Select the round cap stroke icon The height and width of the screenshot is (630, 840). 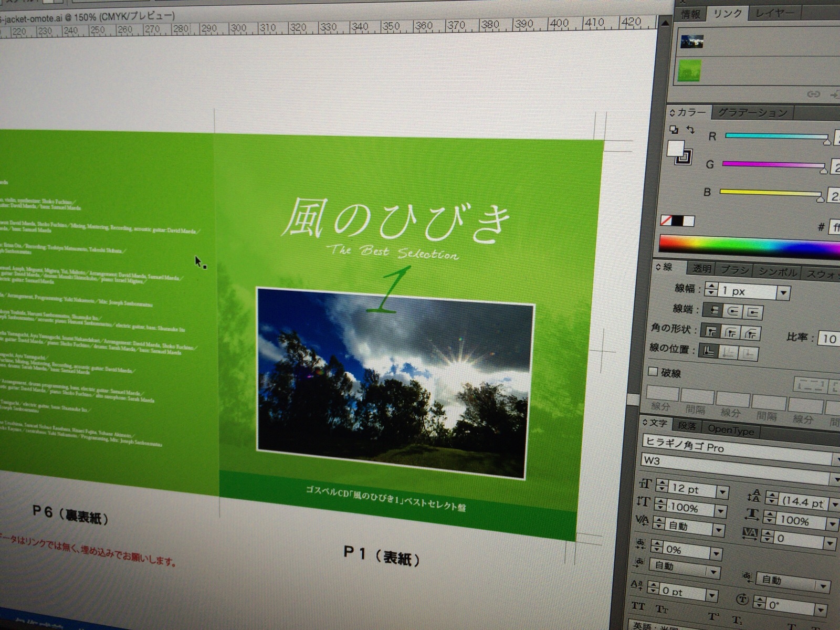coord(733,311)
